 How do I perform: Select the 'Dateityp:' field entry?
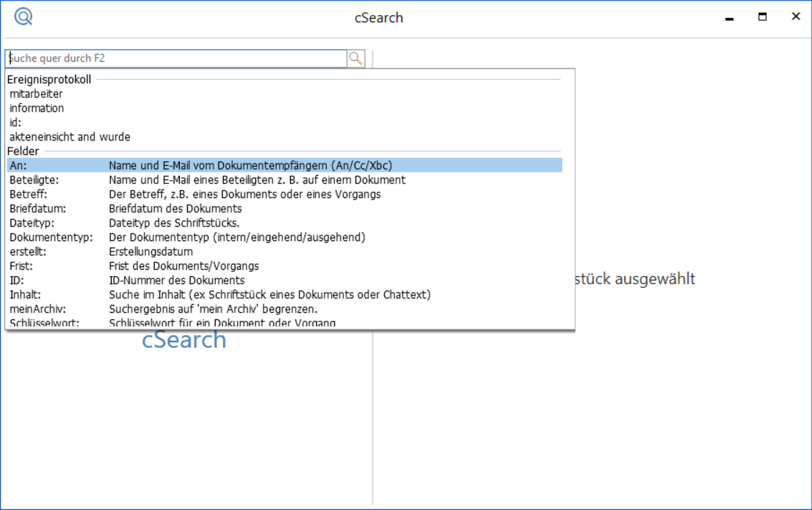coord(285,223)
